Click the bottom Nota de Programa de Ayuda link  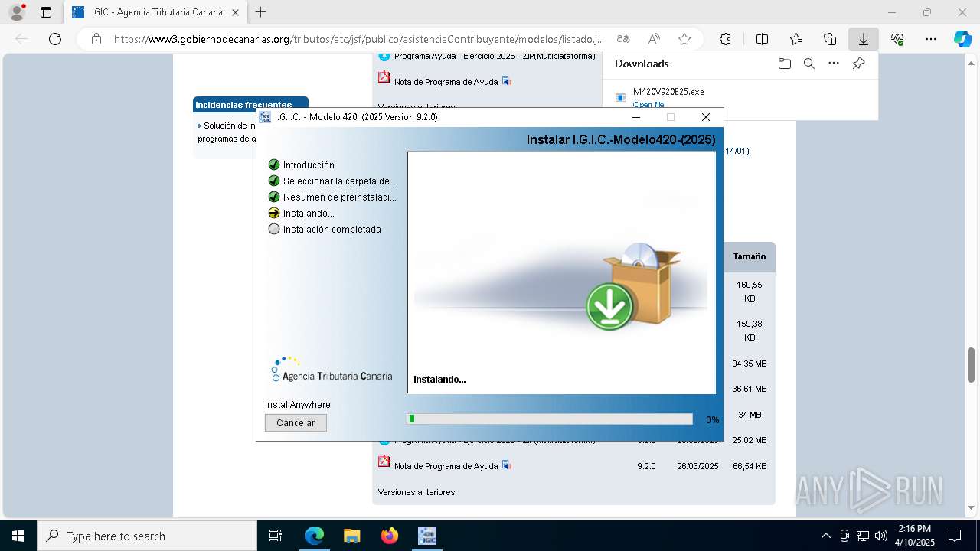[x=446, y=465]
